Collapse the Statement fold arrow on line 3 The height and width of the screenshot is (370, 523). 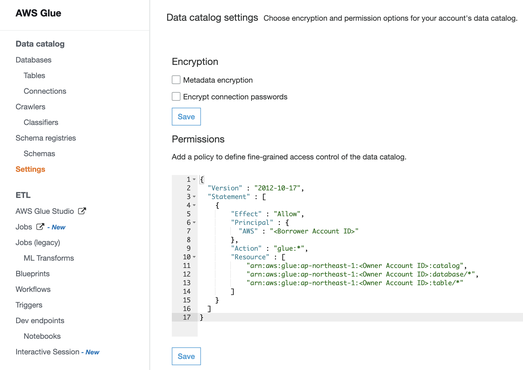click(x=194, y=197)
